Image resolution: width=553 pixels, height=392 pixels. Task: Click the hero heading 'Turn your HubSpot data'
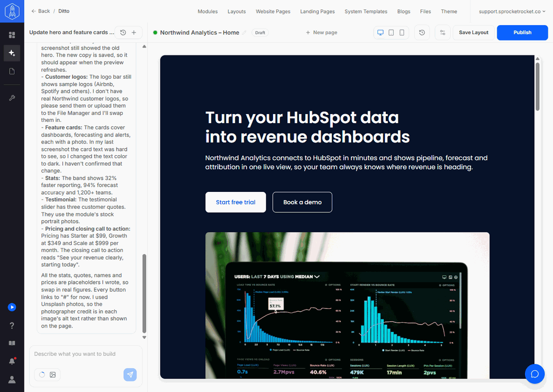point(302,118)
